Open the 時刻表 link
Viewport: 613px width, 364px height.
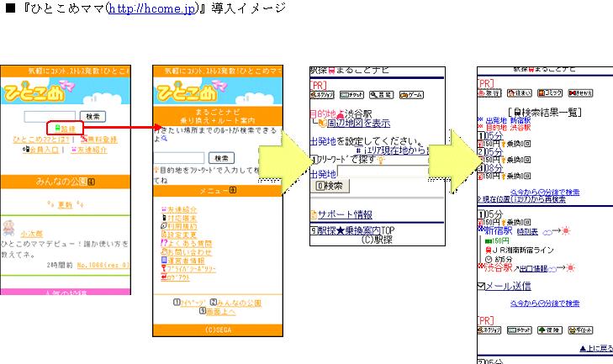pos(527,232)
